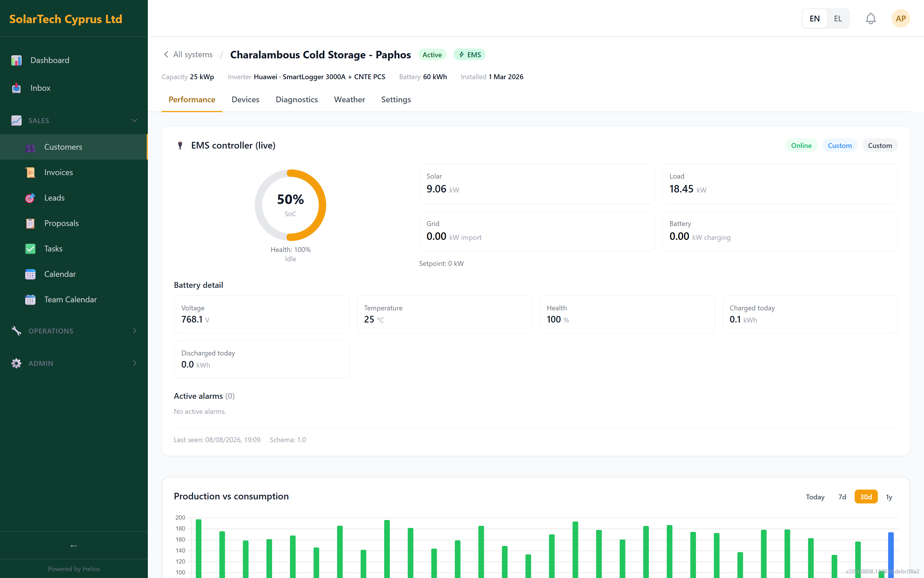Click the lightning EMS badge

(469, 55)
